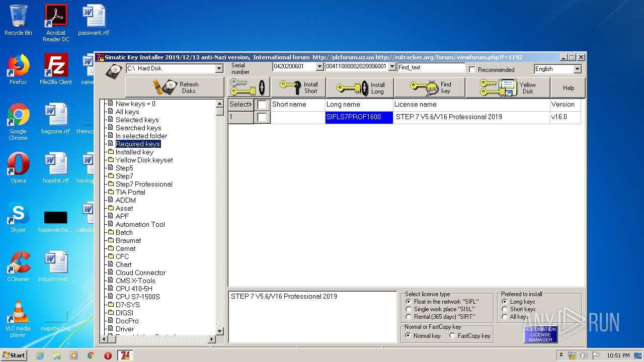Select Float in the network SIFL
This screenshot has height=362, width=644.
click(409, 302)
